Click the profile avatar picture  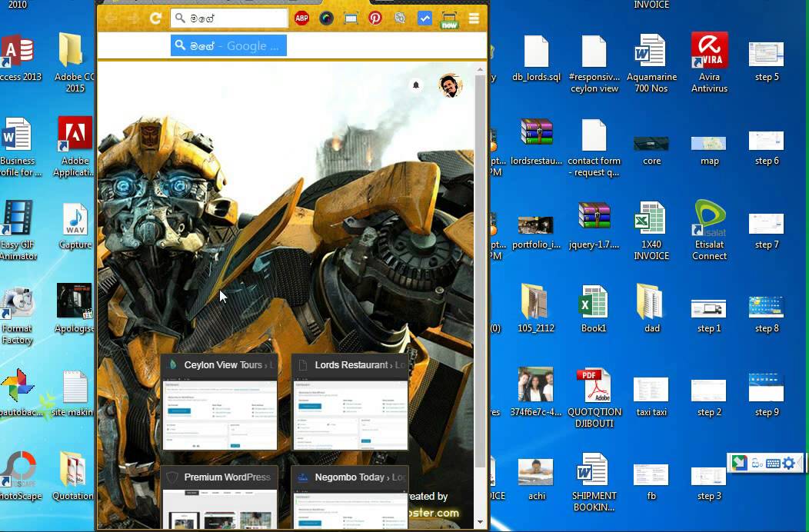451,85
